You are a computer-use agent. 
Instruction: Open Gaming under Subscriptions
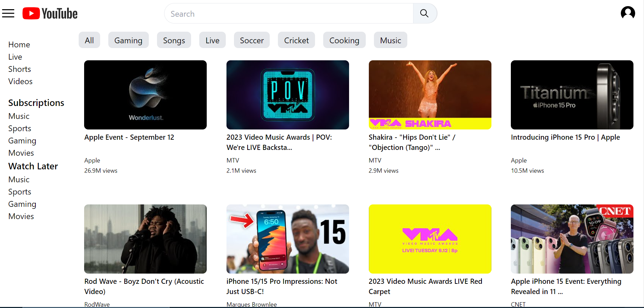[22, 141]
